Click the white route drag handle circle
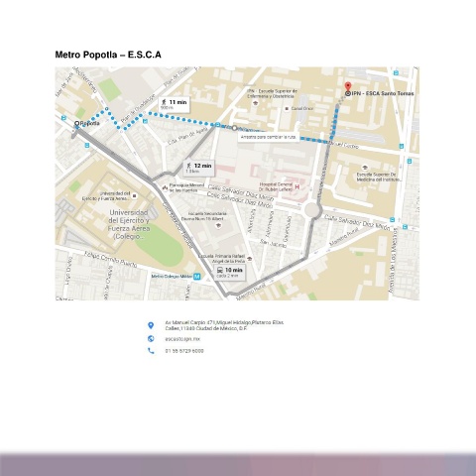This screenshot has width=476, height=476. pos(234,128)
